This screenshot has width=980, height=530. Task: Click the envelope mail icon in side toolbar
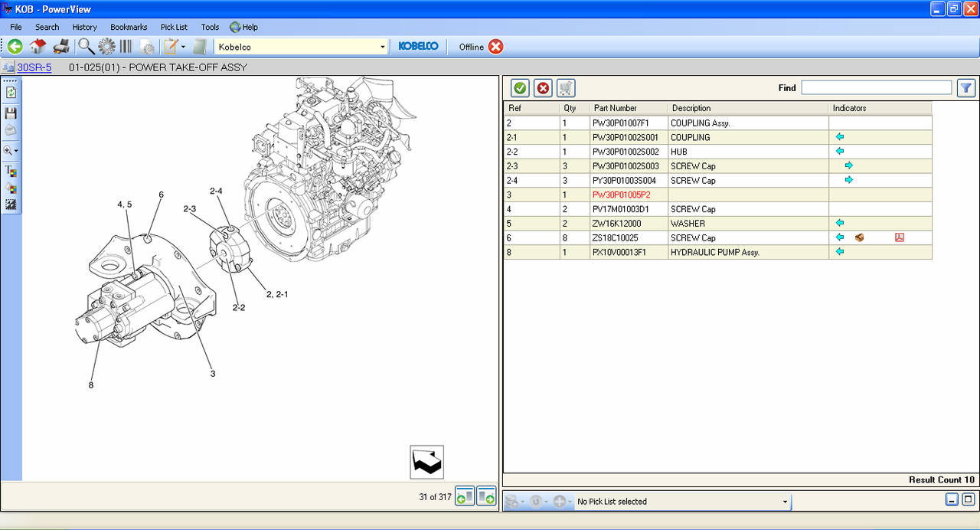[x=11, y=129]
